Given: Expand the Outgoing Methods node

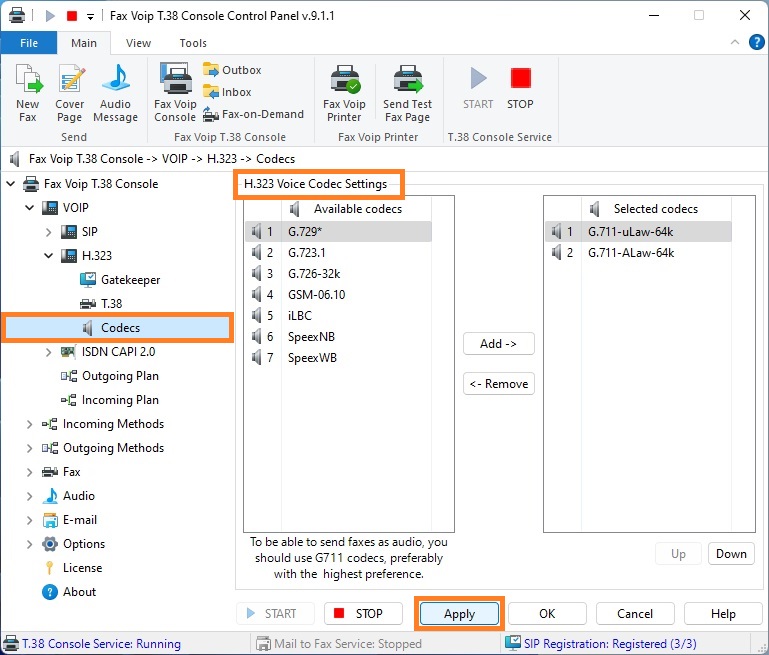Looking at the screenshot, I should 29,448.
